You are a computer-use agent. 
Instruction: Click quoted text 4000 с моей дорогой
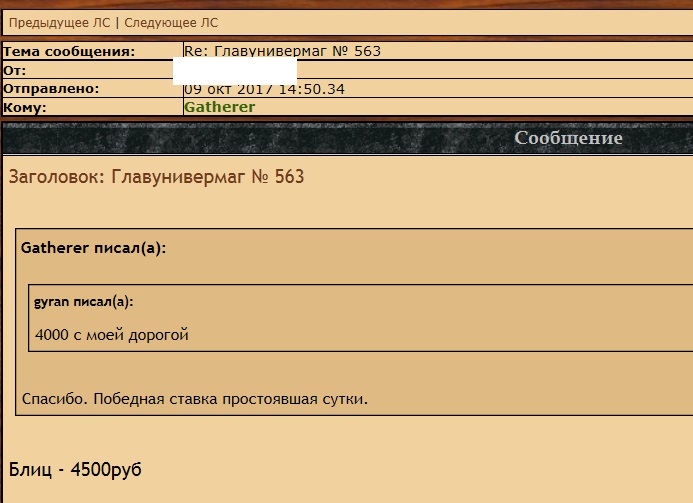tap(111, 335)
